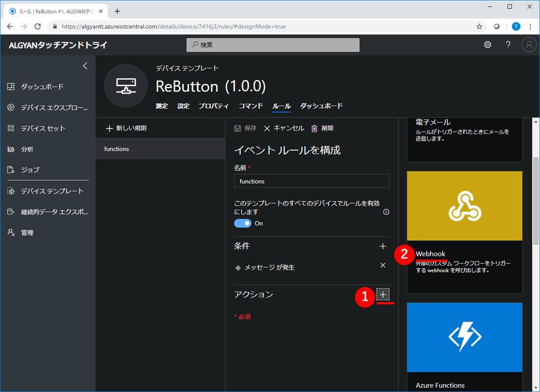
Task: Click the site lock icon in address bar
Action: pyautogui.click(x=54, y=27)
